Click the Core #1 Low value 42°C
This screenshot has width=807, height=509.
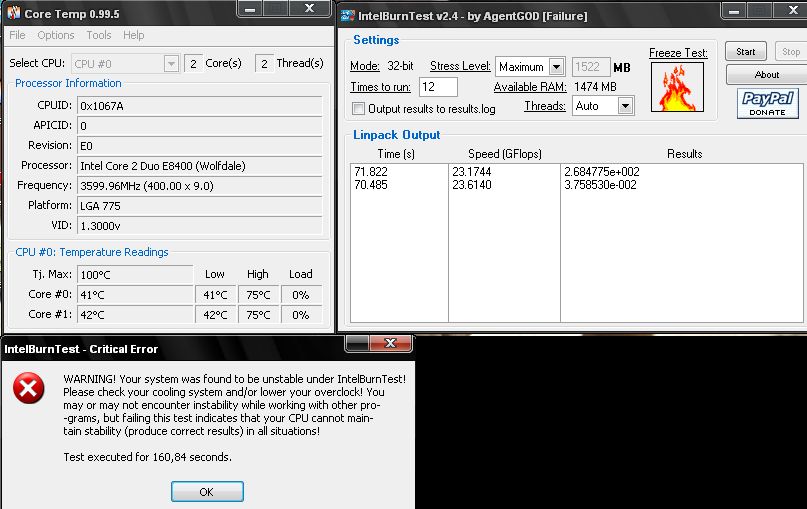coord(216,314)
